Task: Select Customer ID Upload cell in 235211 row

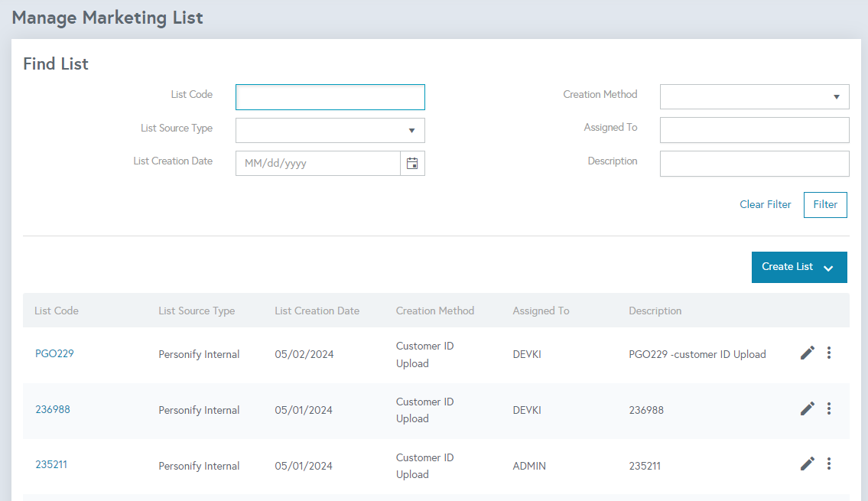Action: (424, 466)
